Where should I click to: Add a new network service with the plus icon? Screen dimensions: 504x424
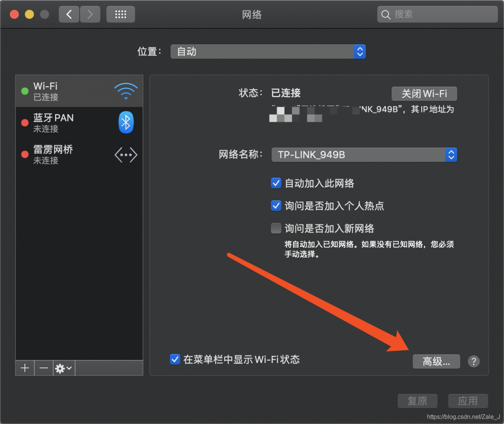coord(24,368)
